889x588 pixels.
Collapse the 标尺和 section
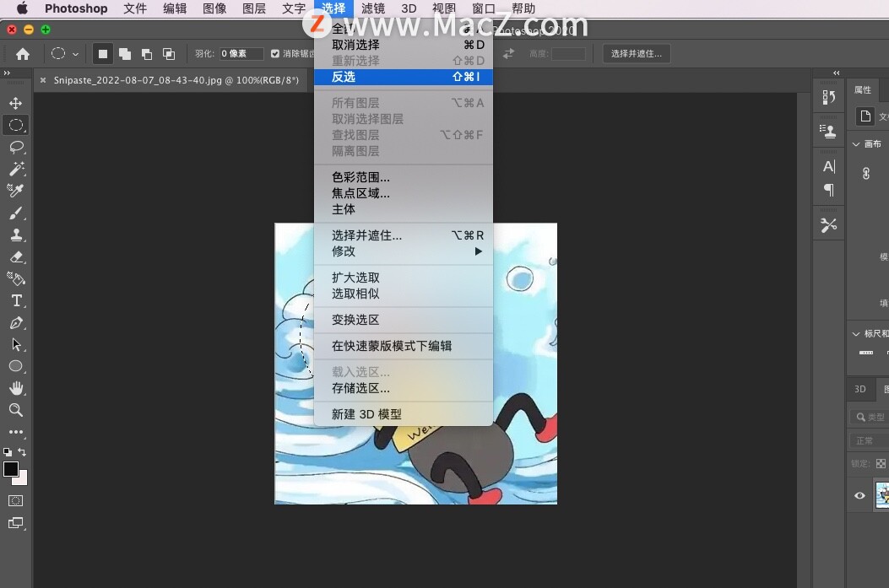[856, 334]
